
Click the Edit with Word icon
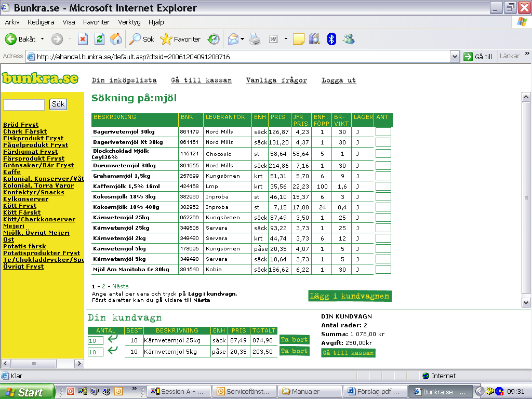pyautogui.click(x=273, y=39)
